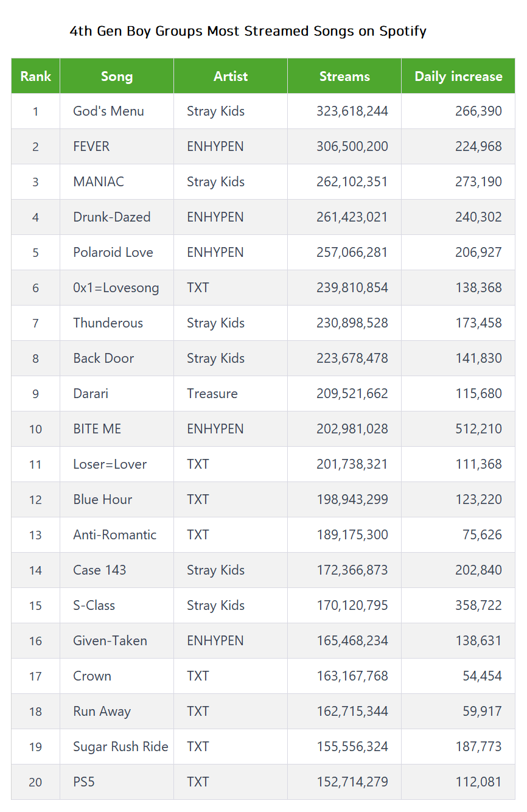Click the Streams column header
Screen dimensions: 527x812
click(x=344, y=76)
